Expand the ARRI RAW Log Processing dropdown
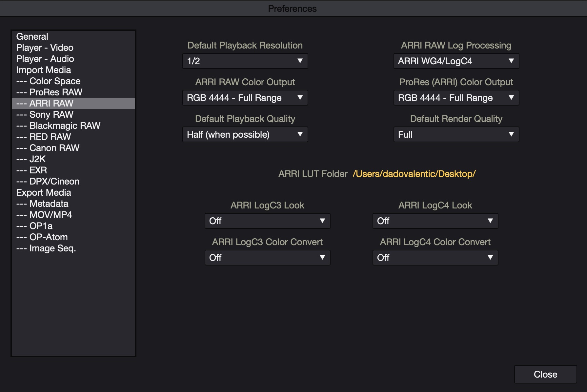The height and width of the screenshot is (392, 587). click(456, 61)
